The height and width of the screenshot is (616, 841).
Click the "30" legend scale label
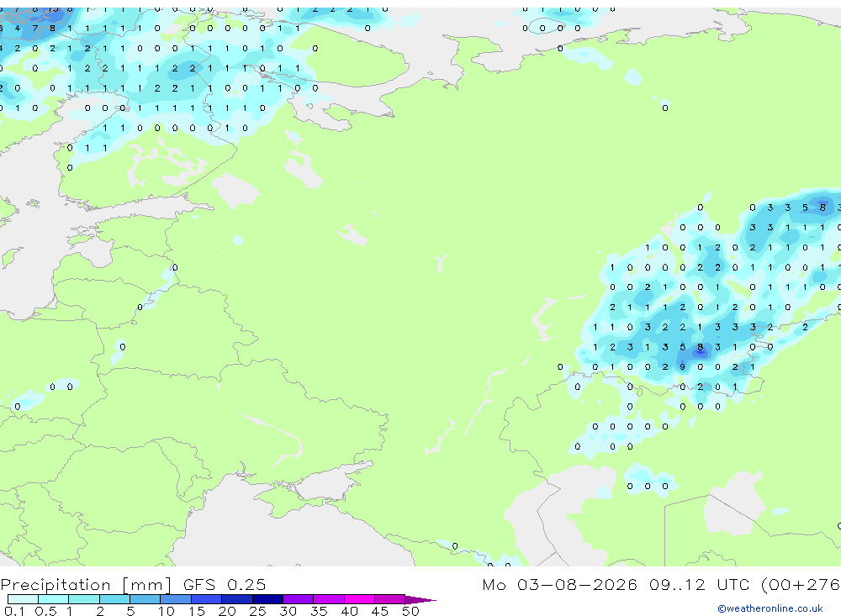click(x=288, y=611)
